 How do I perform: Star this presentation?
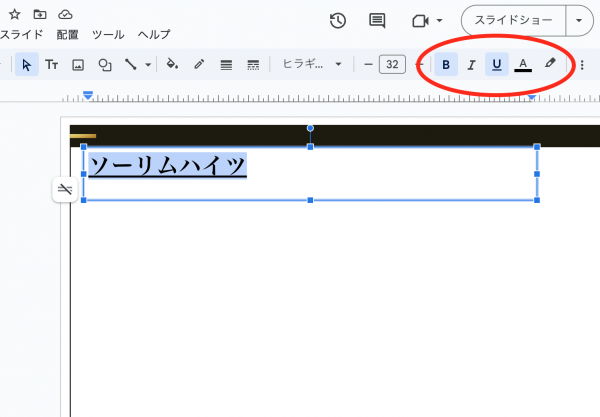14,14
